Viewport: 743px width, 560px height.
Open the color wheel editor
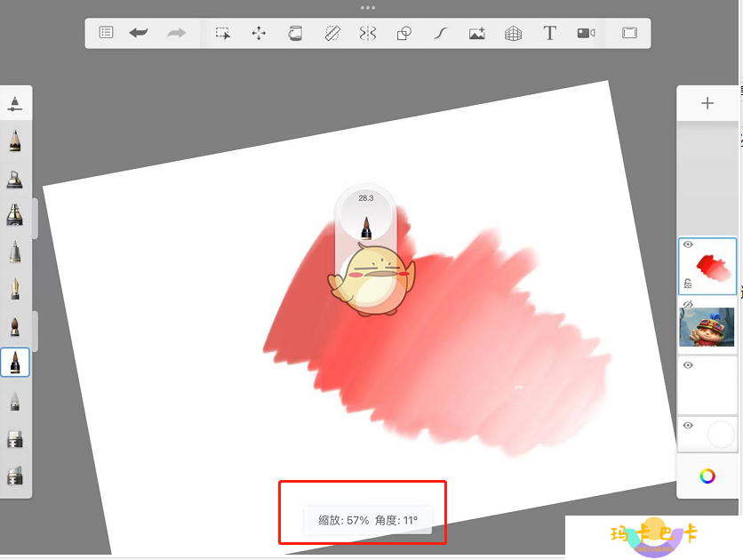click(707, 476)
